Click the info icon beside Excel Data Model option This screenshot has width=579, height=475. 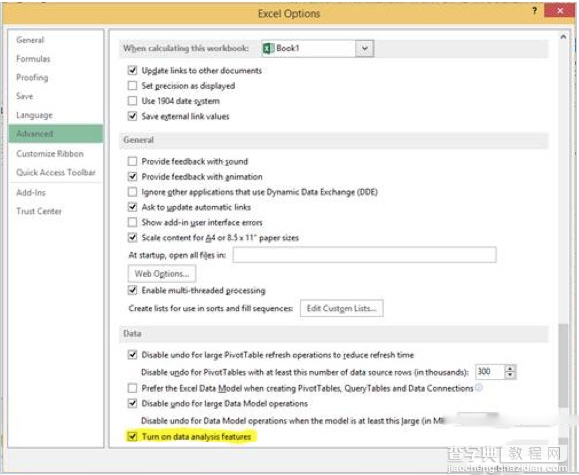pyautogui.click(x=479, y=387)
